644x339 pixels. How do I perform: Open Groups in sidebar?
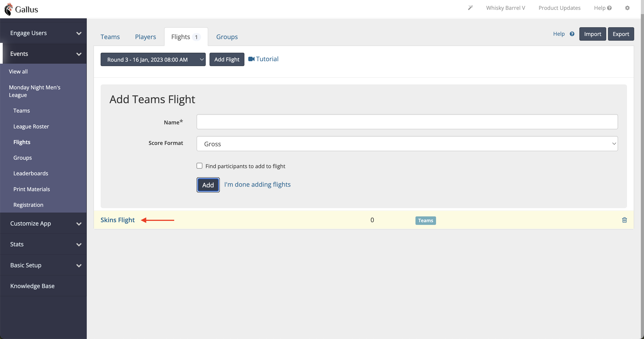[23, 158]
